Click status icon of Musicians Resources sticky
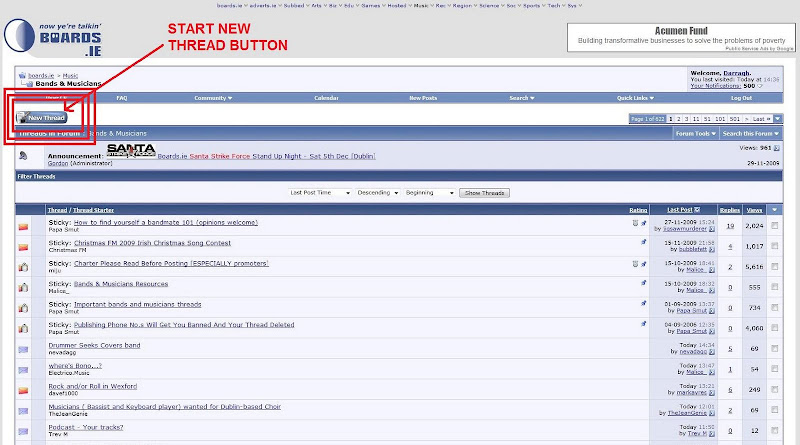This screenshot has height=445, width=800. coord(23,287)
